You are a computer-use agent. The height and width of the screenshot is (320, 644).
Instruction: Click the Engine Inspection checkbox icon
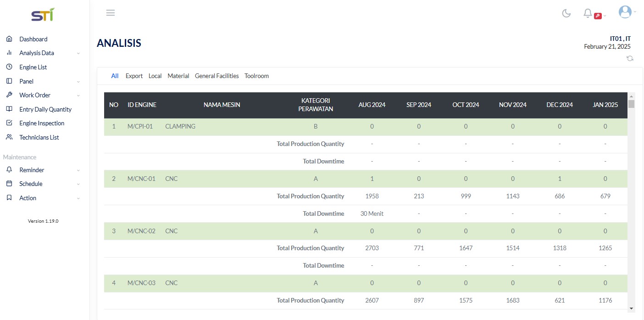pyautogui.click(x=9, y=123)
